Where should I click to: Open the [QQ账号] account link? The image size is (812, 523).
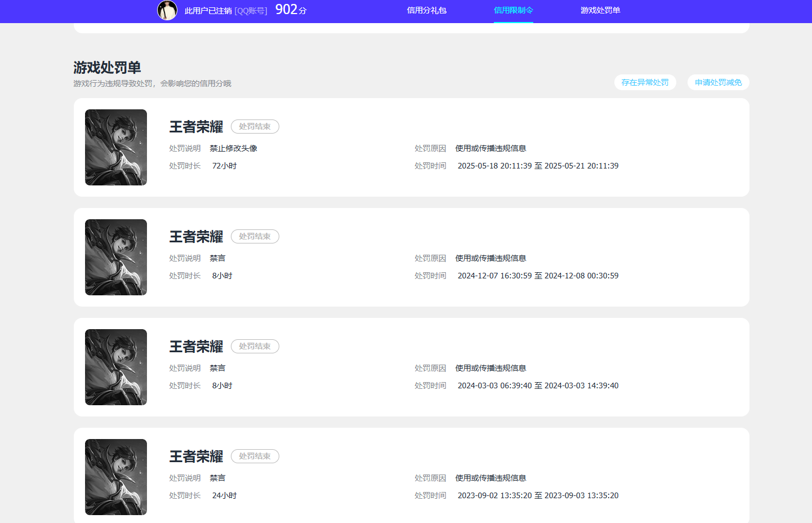(x=251, y=11)
